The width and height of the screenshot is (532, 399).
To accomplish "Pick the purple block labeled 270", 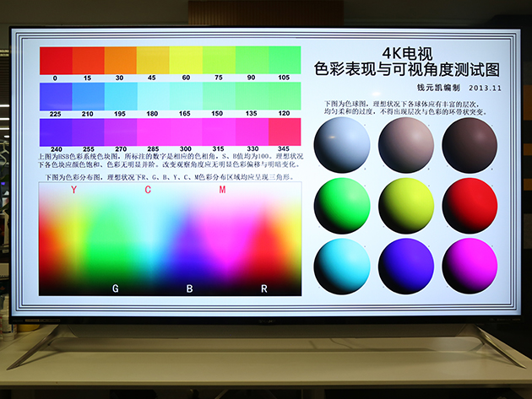I will point(121,132).
